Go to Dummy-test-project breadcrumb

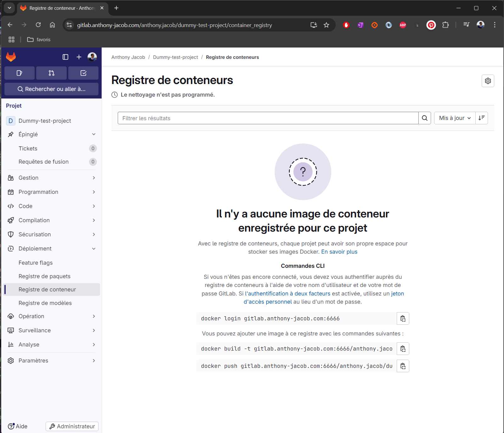(x=176, y=57)
